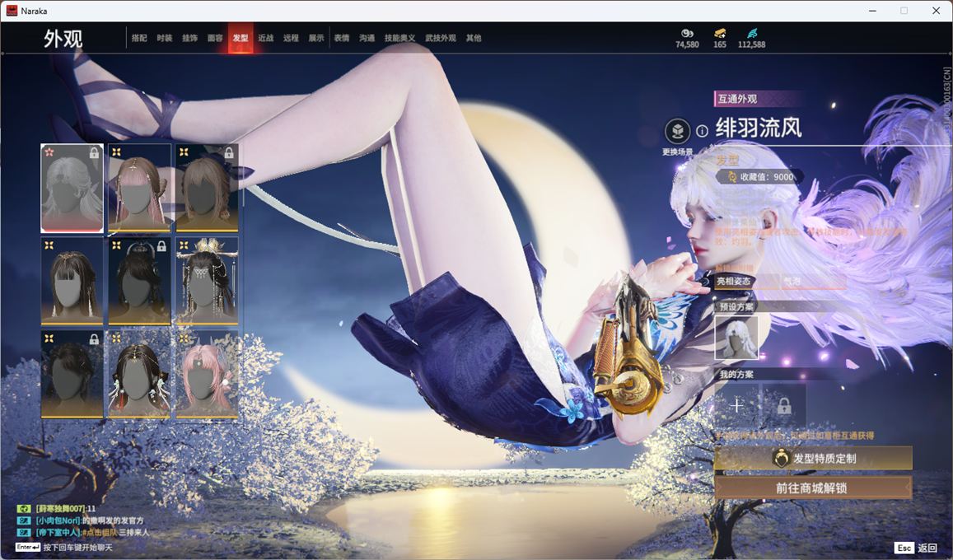Open 发型特质定制 customization button
This screenshot has width=953, height=560.
813,459
